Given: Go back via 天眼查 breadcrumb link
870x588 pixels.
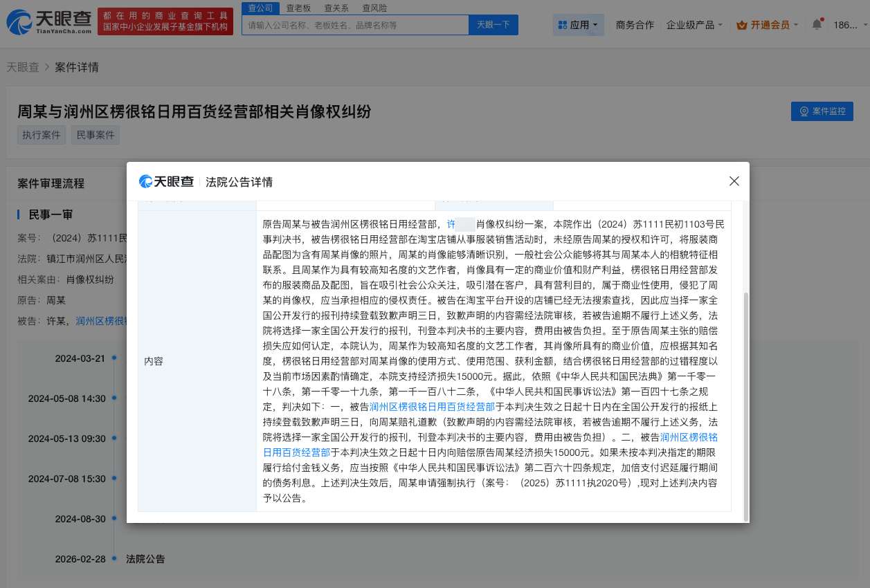Looking at the screenshot, I should click(23, 66).
